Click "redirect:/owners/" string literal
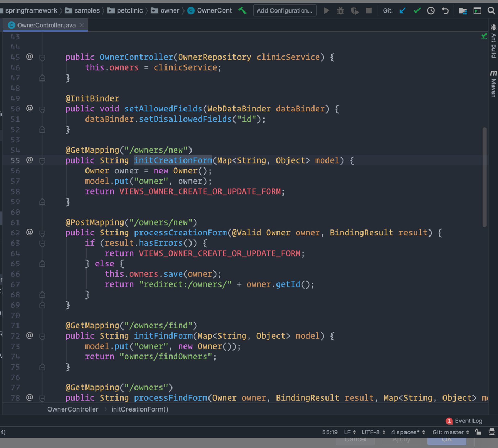Viewport: 498px width, 448px height. point(185,284)
